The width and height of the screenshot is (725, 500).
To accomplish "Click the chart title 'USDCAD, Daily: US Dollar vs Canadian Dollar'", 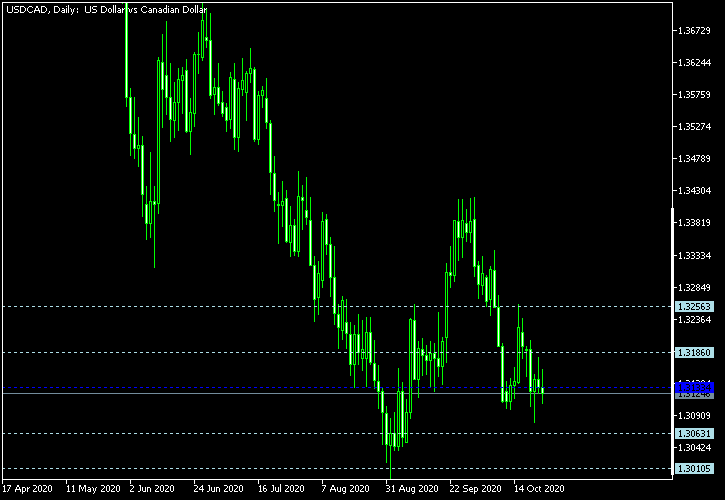I will coord(106,10).
